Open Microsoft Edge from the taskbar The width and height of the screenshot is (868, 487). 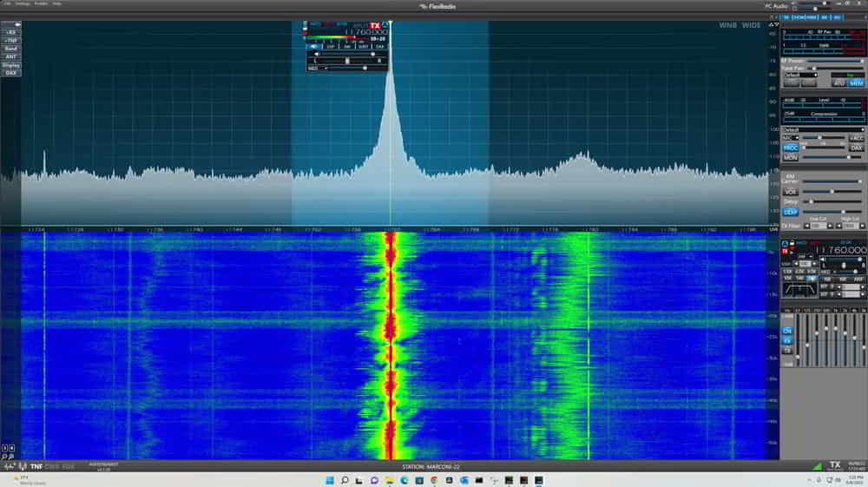pos(404,480)
